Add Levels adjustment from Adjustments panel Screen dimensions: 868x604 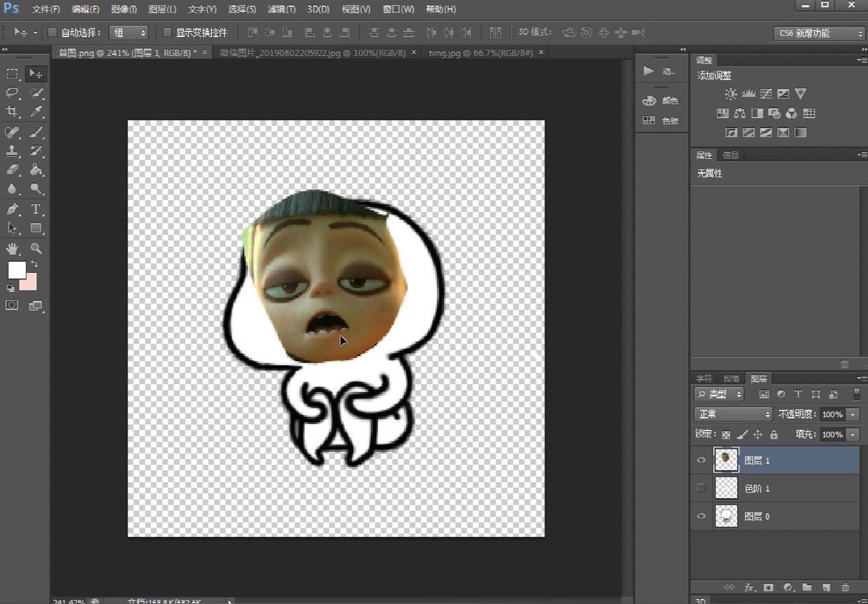(x=748, y=94)
